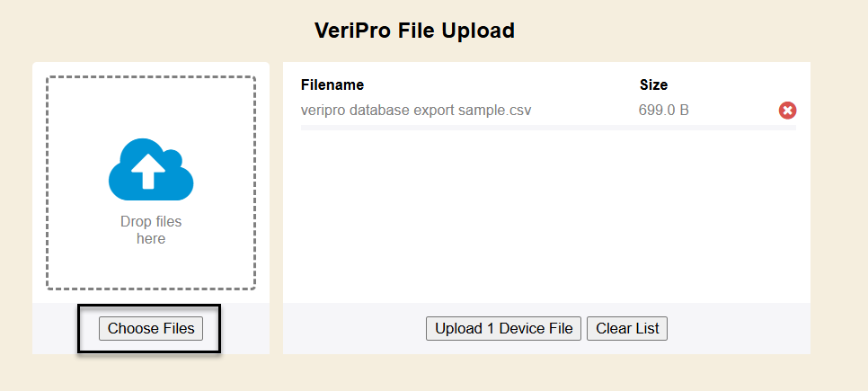Viewport: 868px width, 391px height.
Task: Click empty area of the file list panel
Action: coord(546,216)
